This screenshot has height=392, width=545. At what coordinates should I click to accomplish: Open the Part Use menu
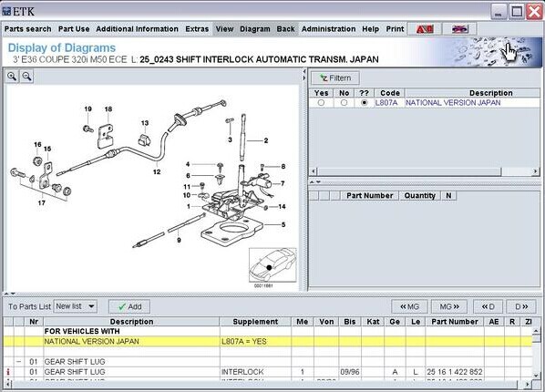click(x=74, y=29)
